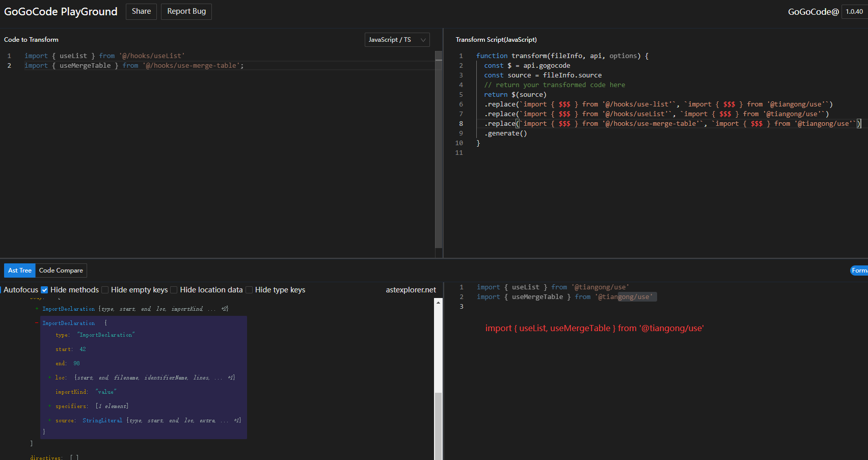
Task: Click the 'Code to Transform' panel label
Action: tap(31, 40)
